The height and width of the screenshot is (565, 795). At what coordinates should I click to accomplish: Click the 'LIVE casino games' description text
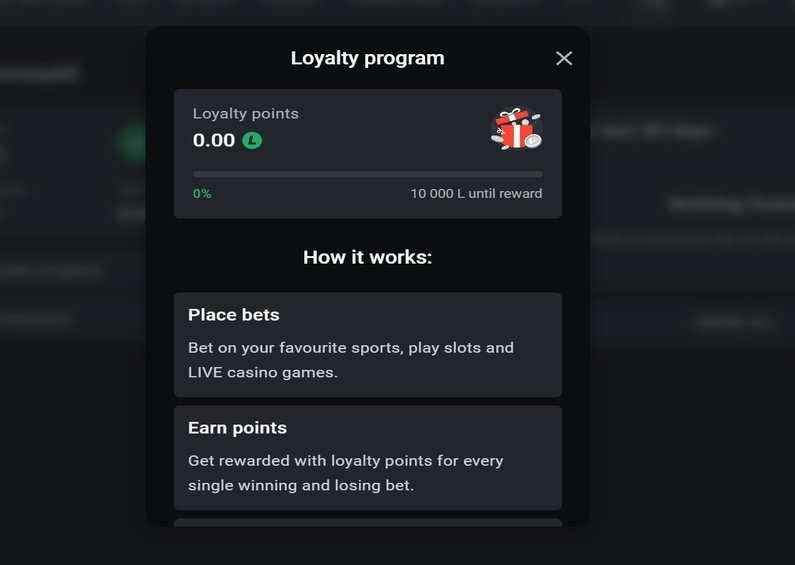[x=263, y=372]
